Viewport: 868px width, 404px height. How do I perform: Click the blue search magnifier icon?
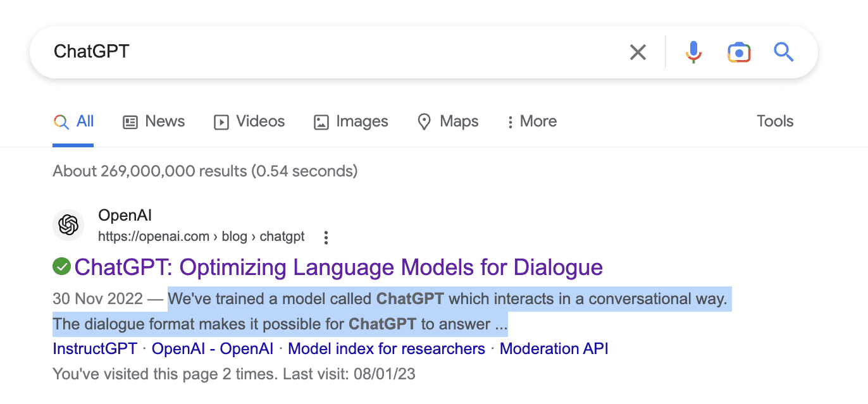[783, 52]
